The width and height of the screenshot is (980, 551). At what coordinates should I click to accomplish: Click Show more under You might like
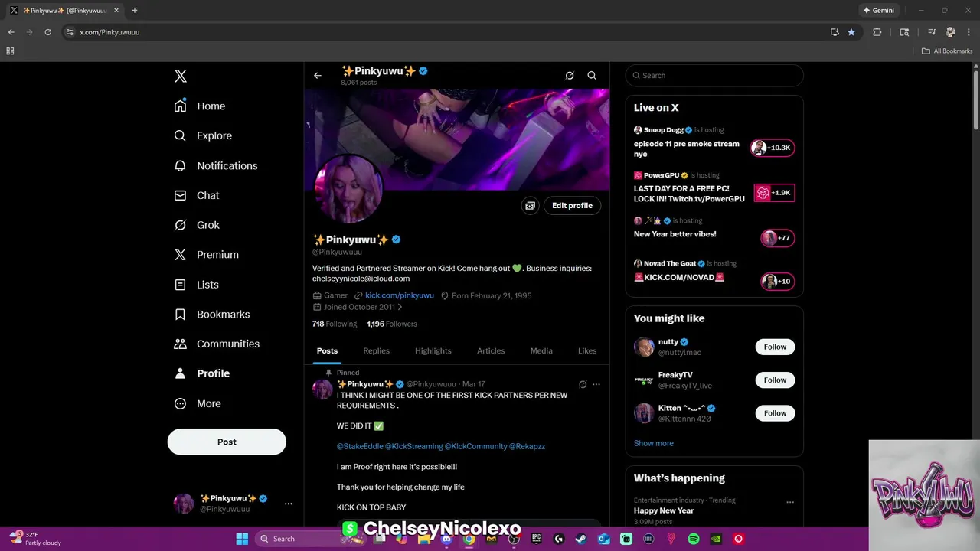click(x=654, y=443)
